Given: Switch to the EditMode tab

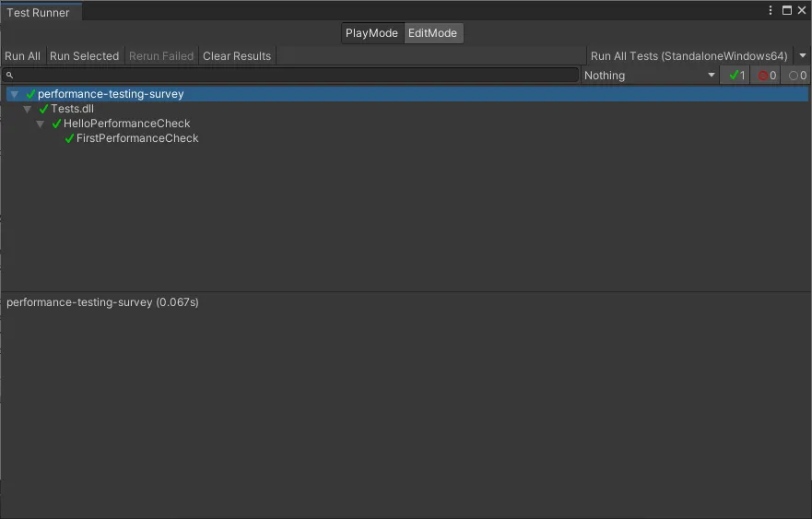Looking at the screenshot, I should (x=432, y=33).
